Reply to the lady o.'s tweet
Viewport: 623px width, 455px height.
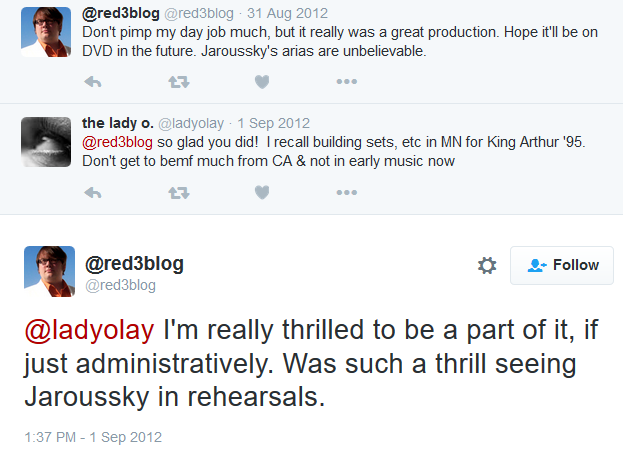tap(93, 193)
